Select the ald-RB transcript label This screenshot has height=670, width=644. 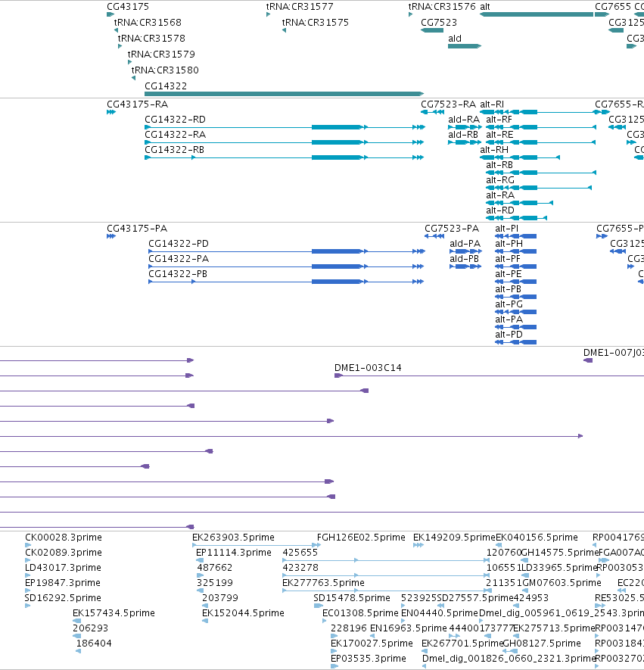pyautogui.click(x=463, y=135)
